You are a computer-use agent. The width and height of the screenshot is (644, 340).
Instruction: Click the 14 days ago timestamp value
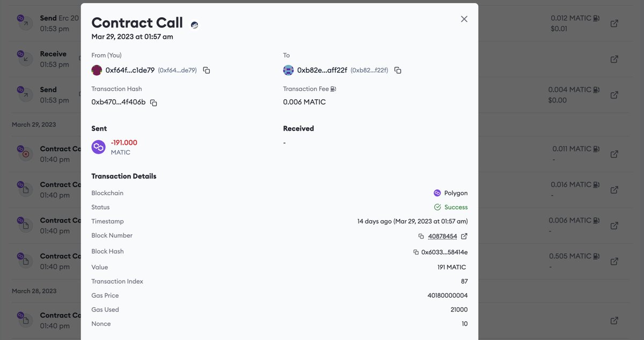pos(413,221)
